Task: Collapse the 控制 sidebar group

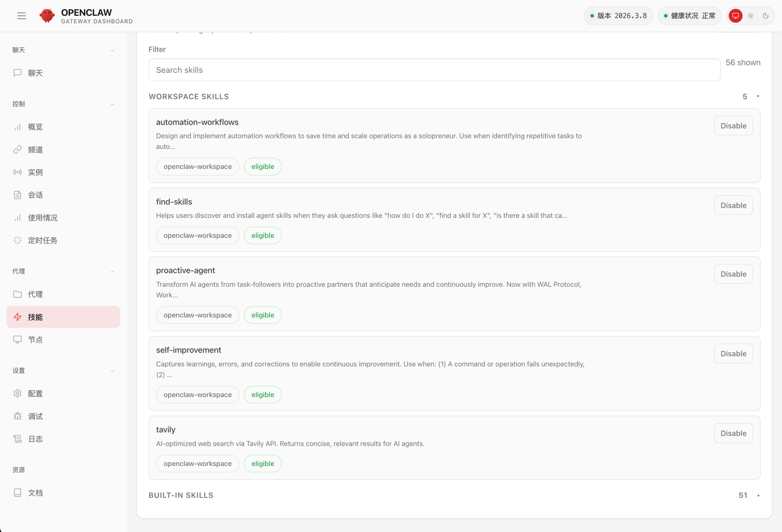Action: point(112,104)
